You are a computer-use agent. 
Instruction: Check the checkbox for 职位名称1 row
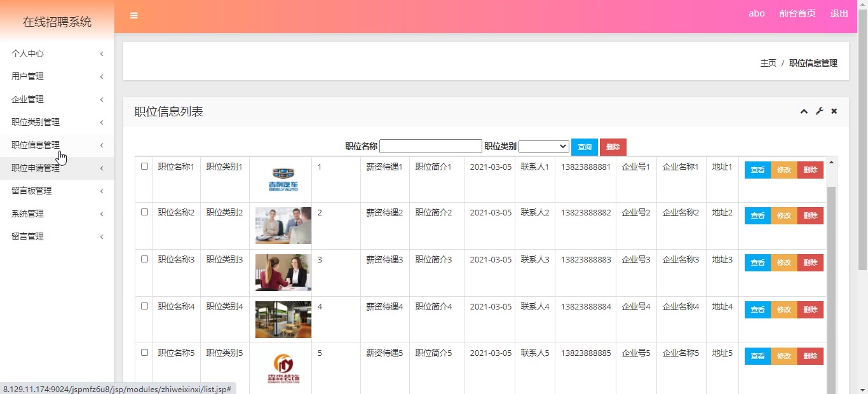pyautogui.click(x=144, y=166)
